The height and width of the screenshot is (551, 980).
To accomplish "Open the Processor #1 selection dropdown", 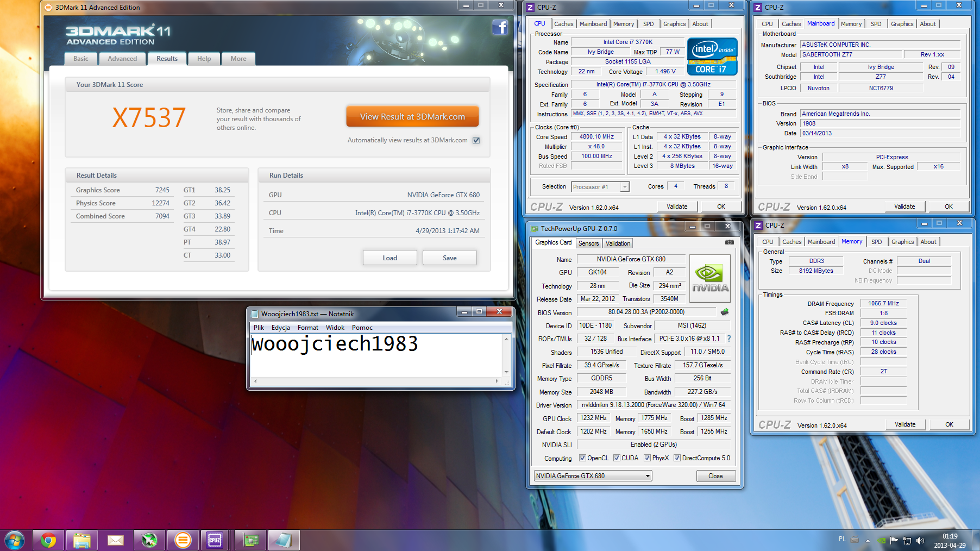I will (600, 187).
